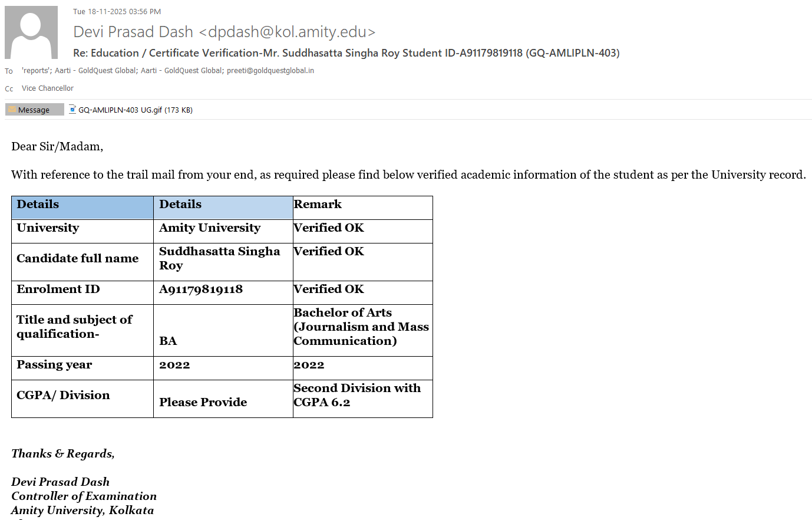
Task: Click the Please Provide table cell
Action: [x=203, y=402]
